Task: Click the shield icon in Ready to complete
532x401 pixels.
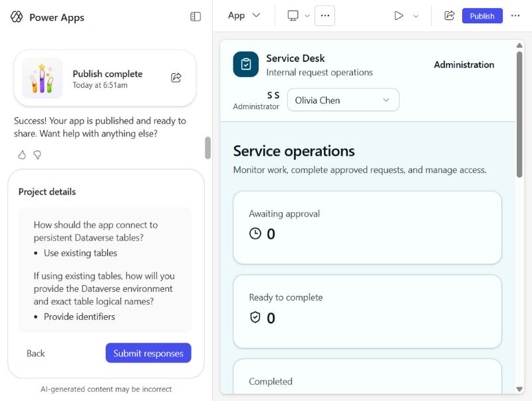Action: point(255,318)
